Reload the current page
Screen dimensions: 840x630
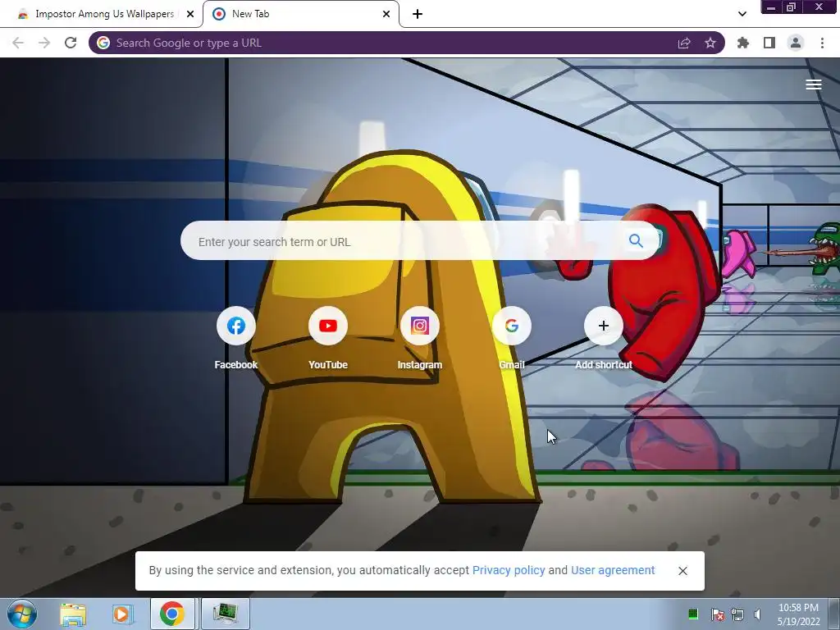(x=71, y=43)
